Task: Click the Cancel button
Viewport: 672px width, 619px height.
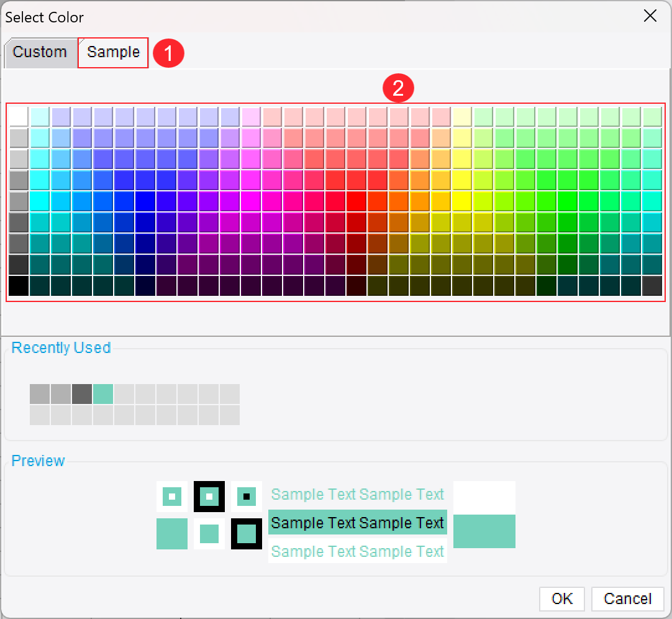Action: click(627, 598)
